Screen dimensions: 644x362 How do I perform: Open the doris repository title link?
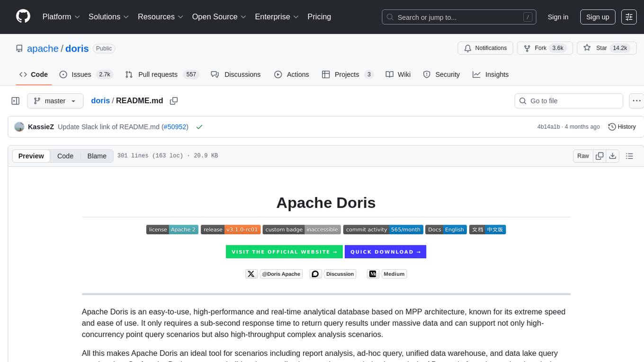click(77, 48)
